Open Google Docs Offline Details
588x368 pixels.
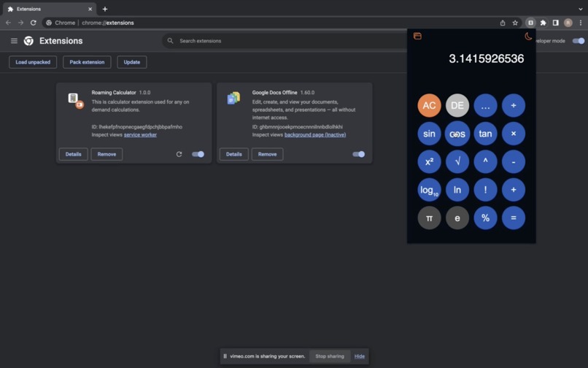click(233, 154)
